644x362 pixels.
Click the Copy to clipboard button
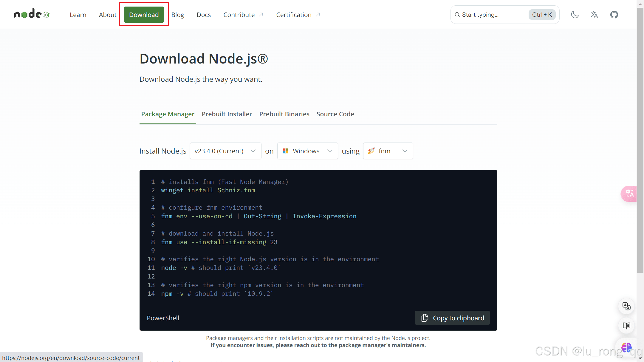[452, 318]
